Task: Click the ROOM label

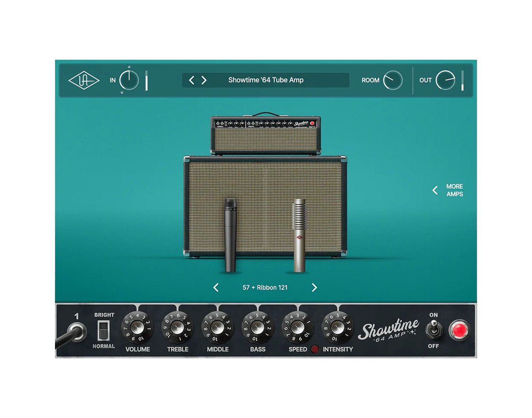Action: (x=371, y=80)
